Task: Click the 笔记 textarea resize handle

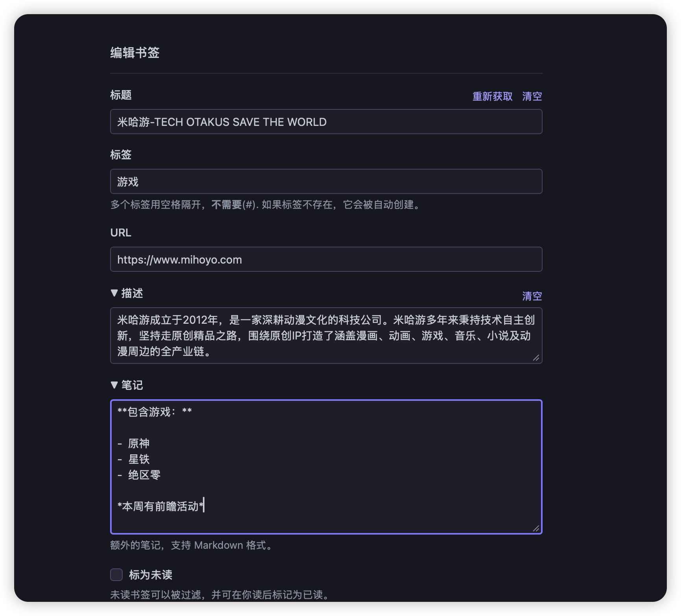Action: coord(536,528)
